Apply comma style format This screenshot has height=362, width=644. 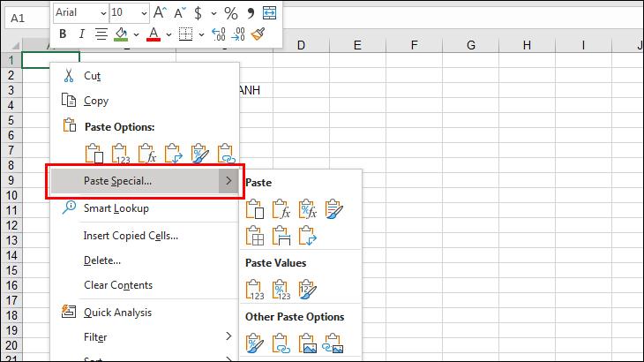251,13
